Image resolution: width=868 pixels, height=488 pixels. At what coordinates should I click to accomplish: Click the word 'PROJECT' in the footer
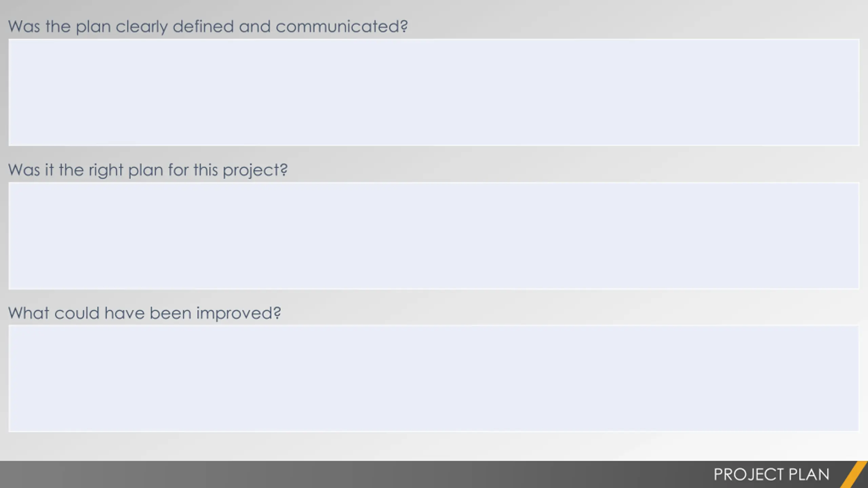tap(749, 474)
